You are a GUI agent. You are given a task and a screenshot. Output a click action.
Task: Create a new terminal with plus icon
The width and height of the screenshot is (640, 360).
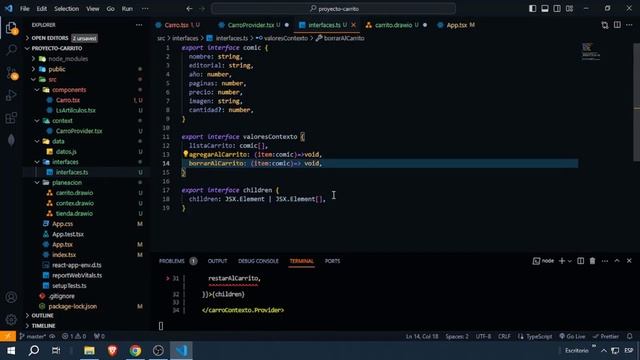[x=562, y=261]
